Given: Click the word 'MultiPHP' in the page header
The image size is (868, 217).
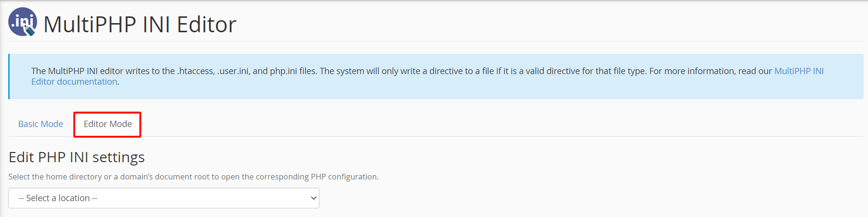Looking at the screenshot, I should (x=90, y=25).
